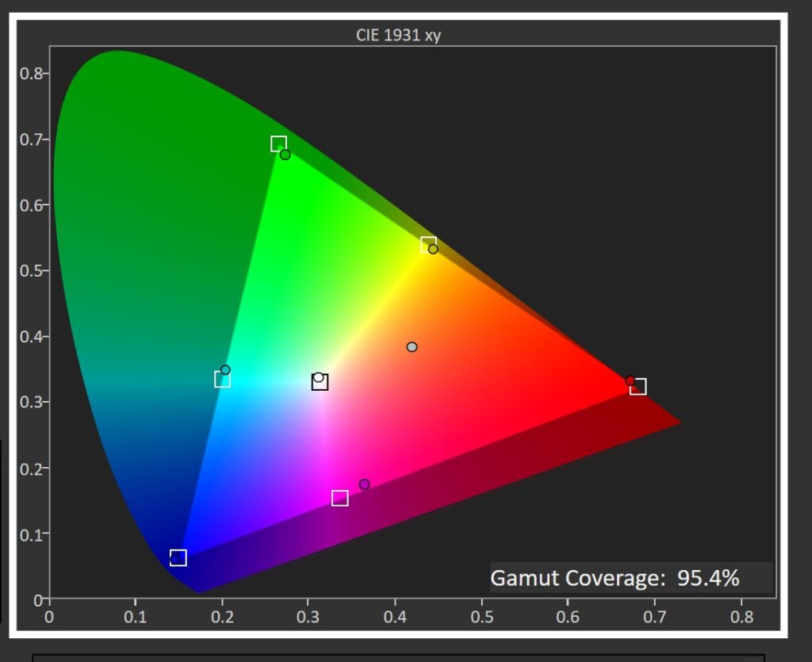
Task: Select the red measured circle point
Action: point(630,381)
